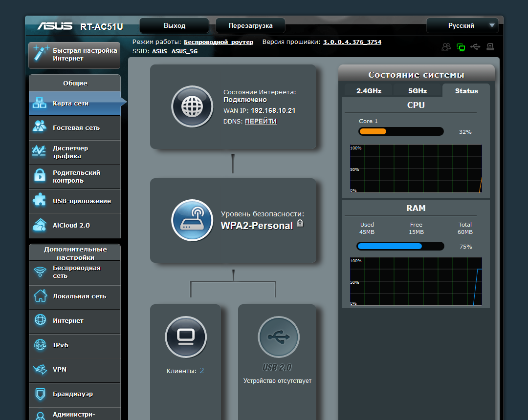Click the Интернет globe sidebar icon
528x420 pixels.
click(x=41, y=320)
